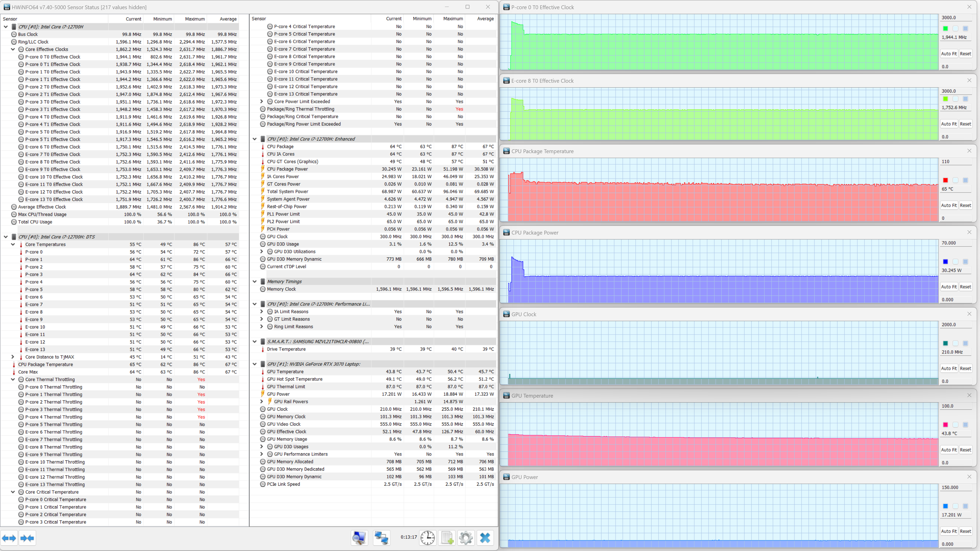Click the expand columns arrows button
The width and height of the screenshot is (980, 551).
click(9, 538)
